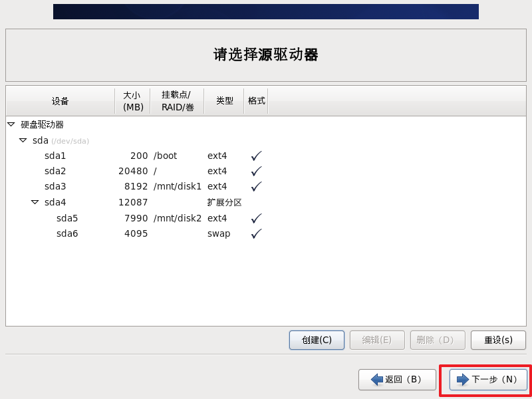Viewport: 532px width, 399px height.
Task: Click the 扩展分区 type cell
Action: point(224,203)
